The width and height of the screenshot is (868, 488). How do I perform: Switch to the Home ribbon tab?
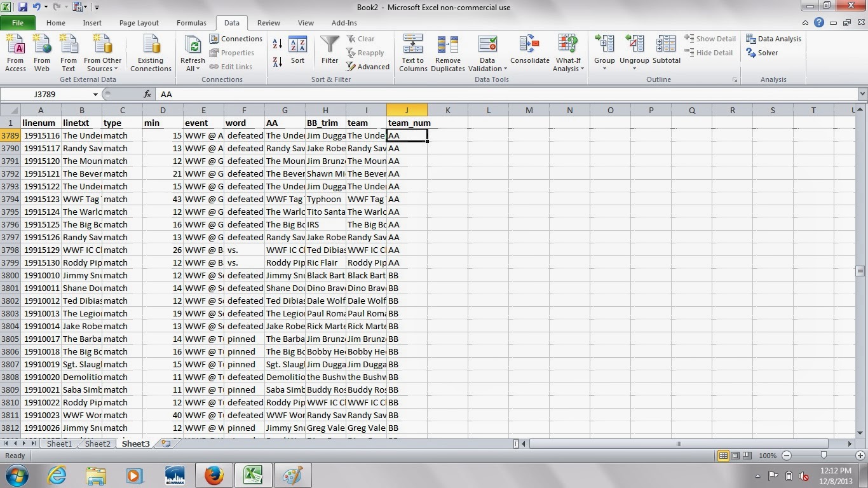[56, 23]
